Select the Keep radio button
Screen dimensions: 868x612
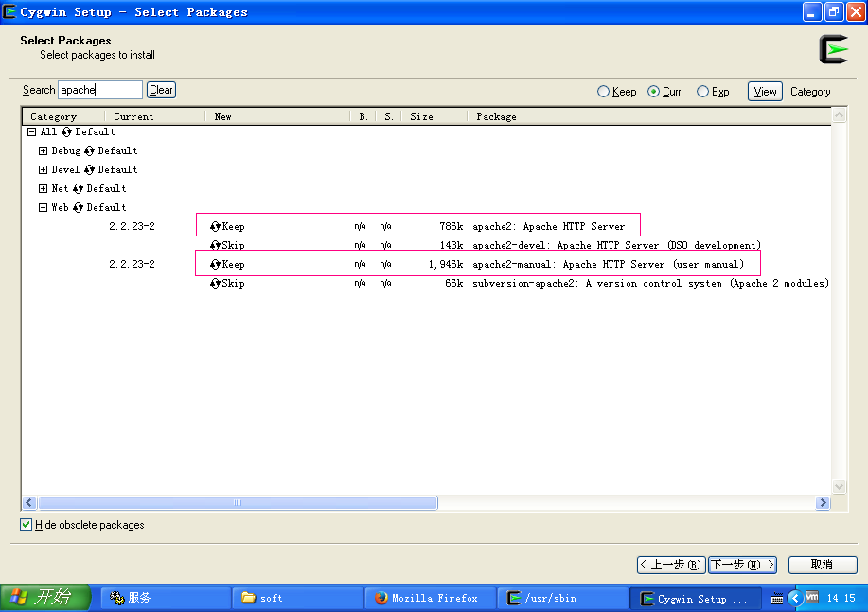click(x=603, y=92)
